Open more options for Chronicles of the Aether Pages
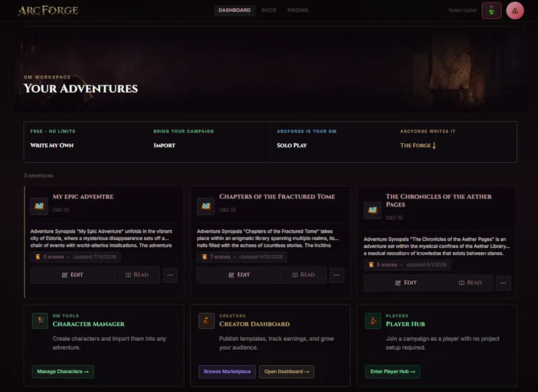 (x=503, y=283)
